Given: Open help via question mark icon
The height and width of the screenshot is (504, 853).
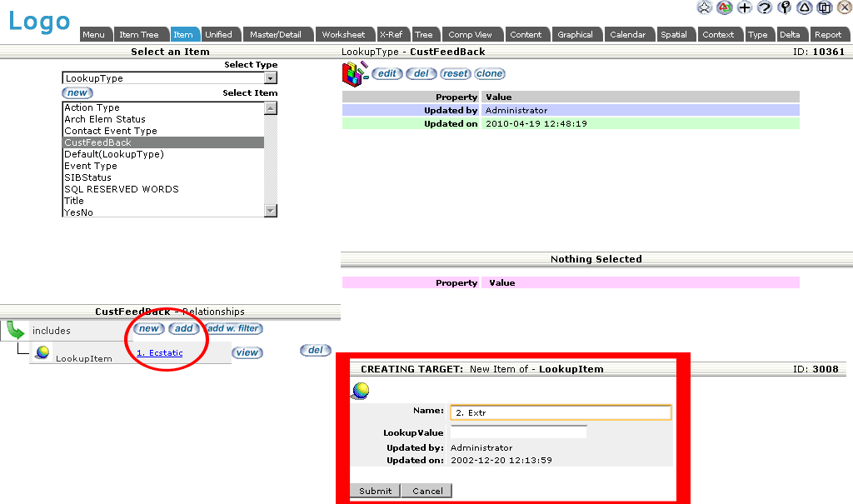Looking at the screenshot, I should pyautogui.click(x=765, y=7).
